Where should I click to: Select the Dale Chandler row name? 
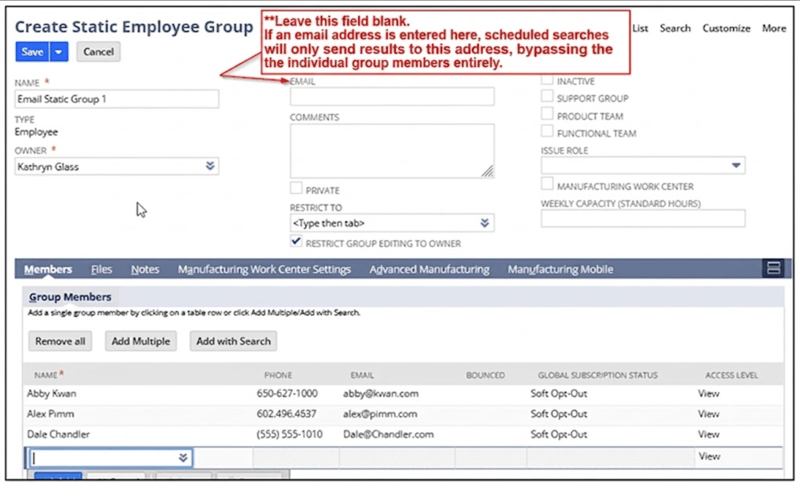(x=58, y=435)
